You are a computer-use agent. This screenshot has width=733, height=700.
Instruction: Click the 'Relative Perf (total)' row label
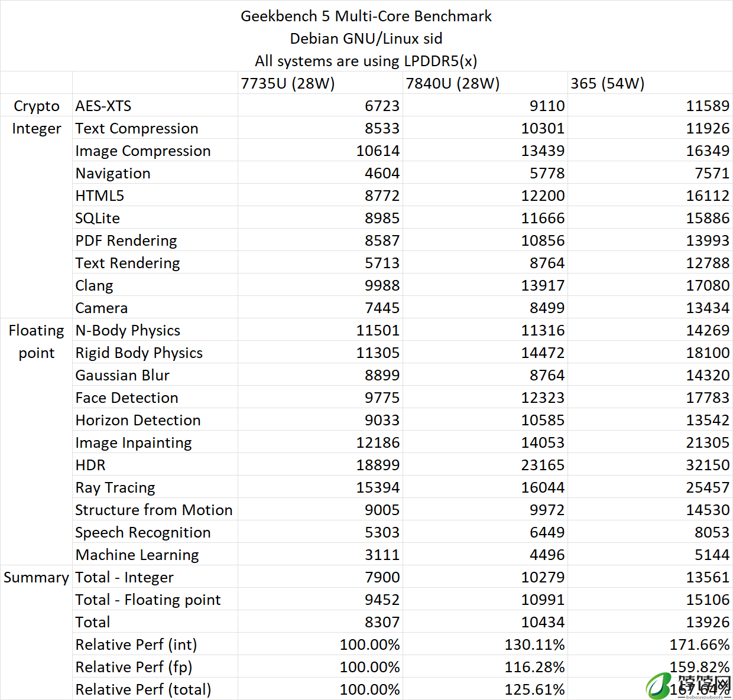(x=144, y=689)
